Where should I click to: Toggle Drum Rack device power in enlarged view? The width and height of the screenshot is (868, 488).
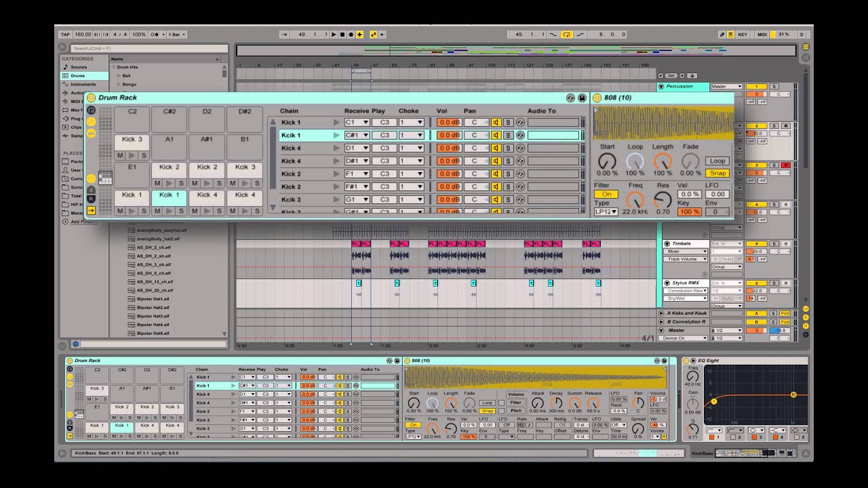[x=92, y=98]
